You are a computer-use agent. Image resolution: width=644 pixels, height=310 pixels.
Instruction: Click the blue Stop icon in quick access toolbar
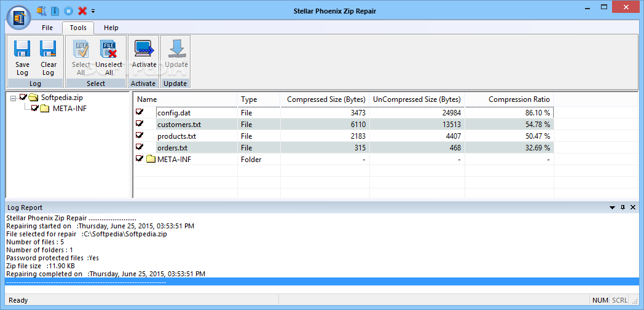69,10
